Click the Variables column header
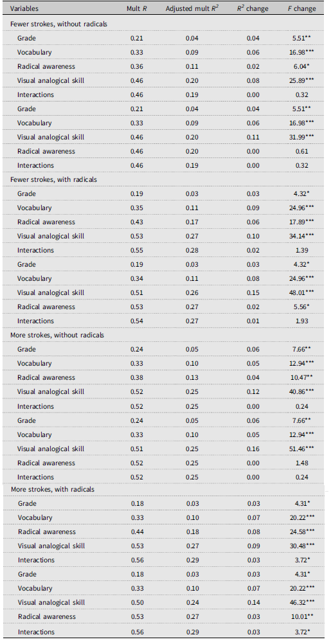The image size is (331, 644). pos(24,8)
